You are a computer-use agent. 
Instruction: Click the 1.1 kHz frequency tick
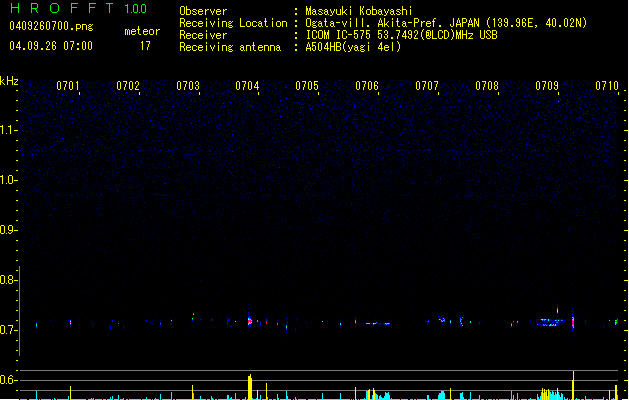click(x=9, y=130)
